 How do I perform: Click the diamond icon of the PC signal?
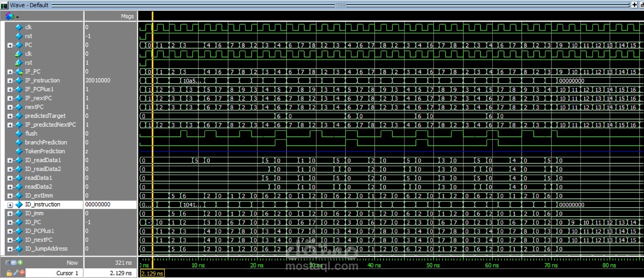click(19, 45)
